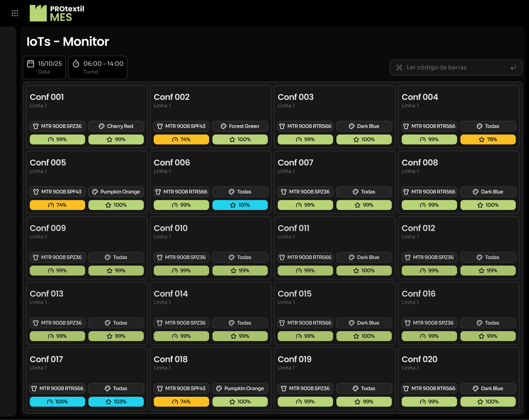Screen dimensions: 529x420
Task: Open the 15/10/25 date picker
Action: point(44,67)
